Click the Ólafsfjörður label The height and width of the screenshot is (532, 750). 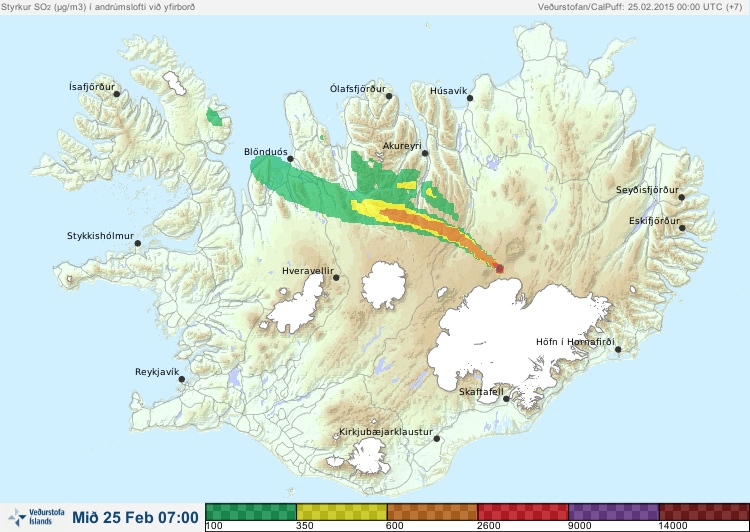(358, 89)
